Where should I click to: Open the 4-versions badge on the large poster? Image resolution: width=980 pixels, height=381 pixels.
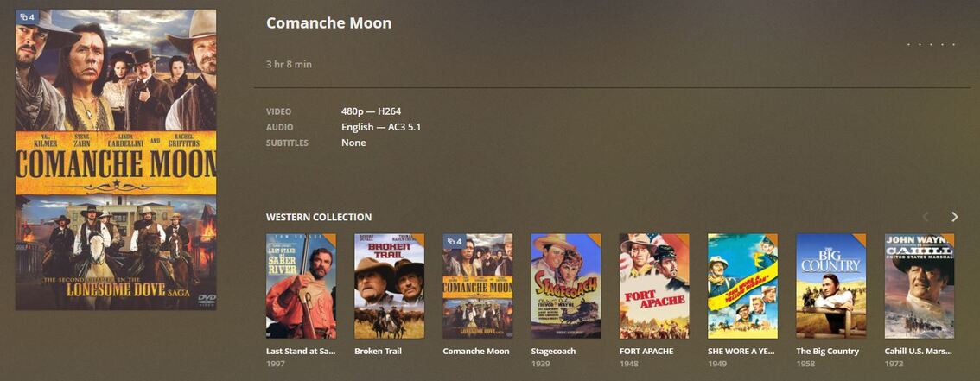click(27, 17)
